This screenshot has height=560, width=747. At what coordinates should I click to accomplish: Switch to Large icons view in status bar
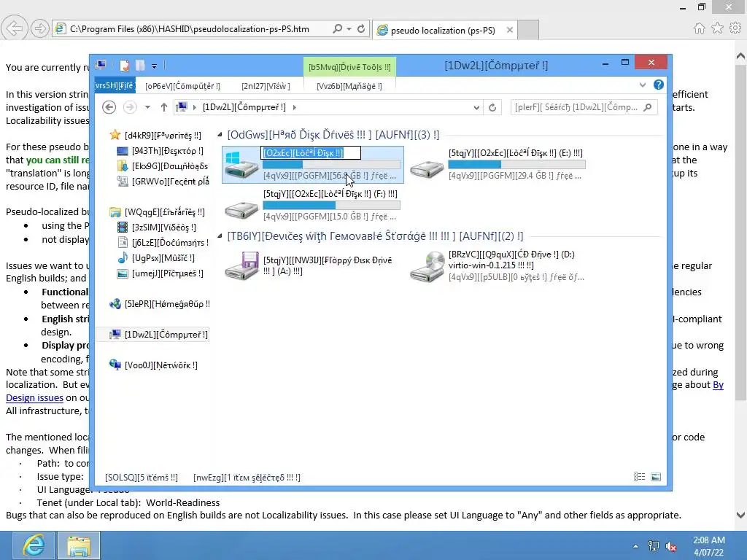coord(656,477)
